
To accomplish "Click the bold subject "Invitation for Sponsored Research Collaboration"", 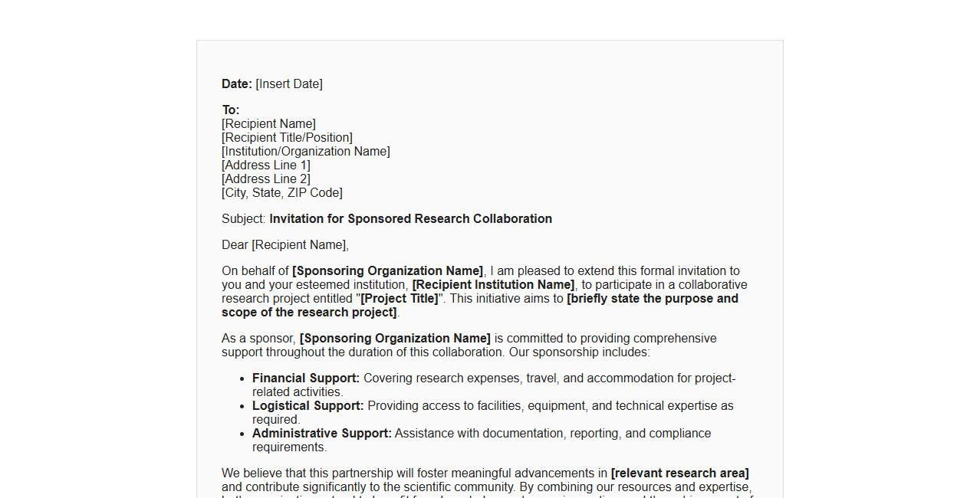I will click(x=410, y=219).
